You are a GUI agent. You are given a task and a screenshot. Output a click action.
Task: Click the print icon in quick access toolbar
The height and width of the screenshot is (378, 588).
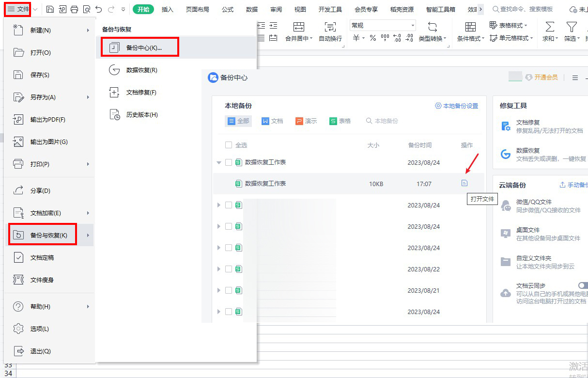[74, 9]
